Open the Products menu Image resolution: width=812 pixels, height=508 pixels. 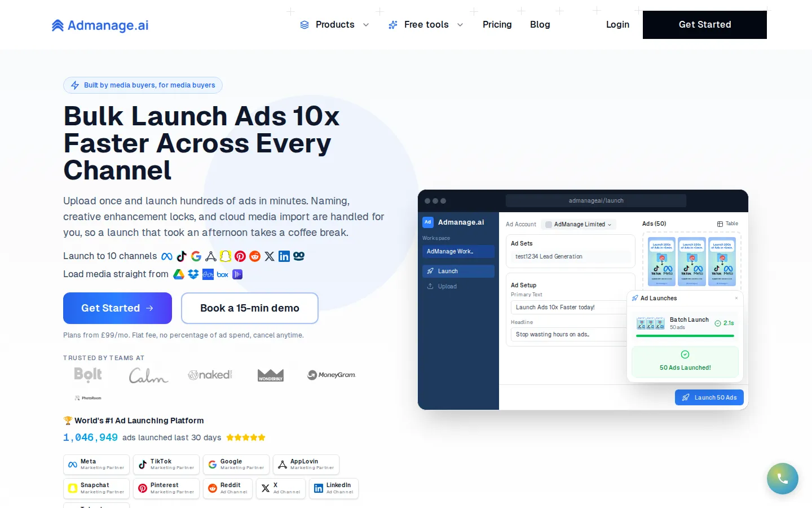334,25
